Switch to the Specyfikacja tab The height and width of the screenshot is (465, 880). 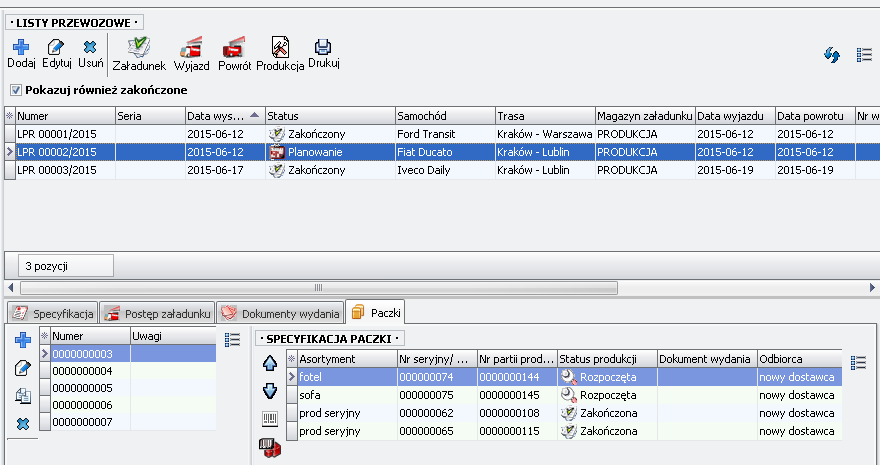[x=52, y=313]
